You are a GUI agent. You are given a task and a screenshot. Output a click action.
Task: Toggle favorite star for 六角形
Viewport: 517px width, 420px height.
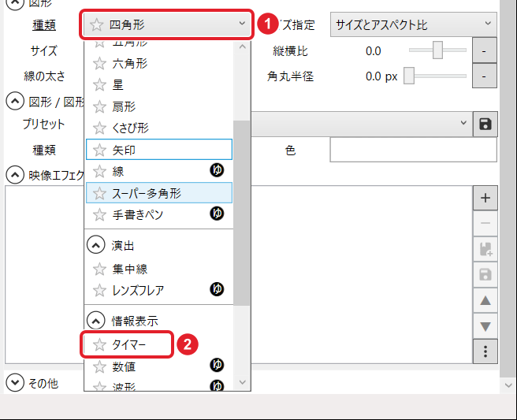click(99, 64)
